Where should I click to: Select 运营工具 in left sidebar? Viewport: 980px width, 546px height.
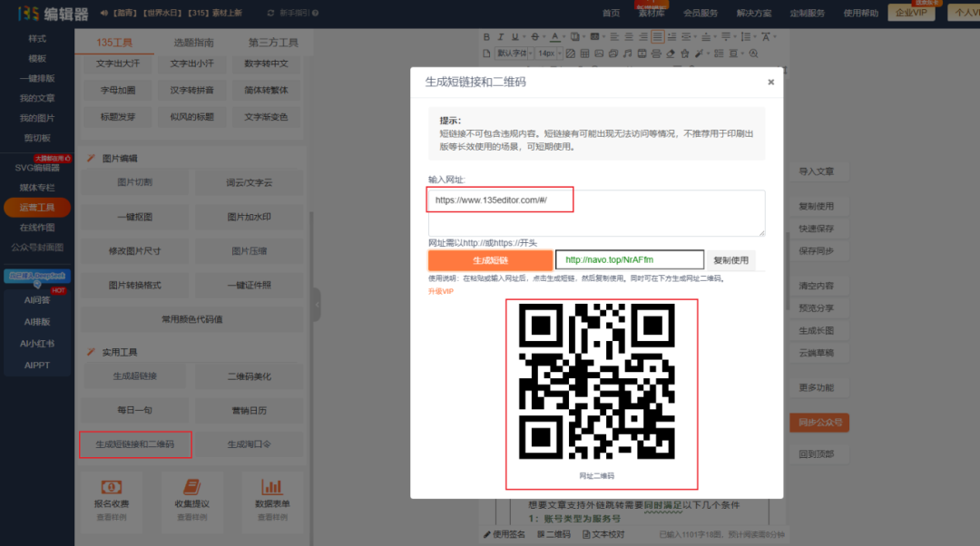point(37,208)
